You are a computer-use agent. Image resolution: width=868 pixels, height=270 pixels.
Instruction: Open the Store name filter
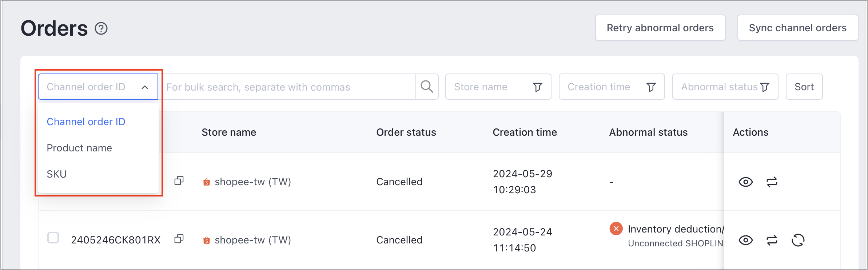click(498, 87)
